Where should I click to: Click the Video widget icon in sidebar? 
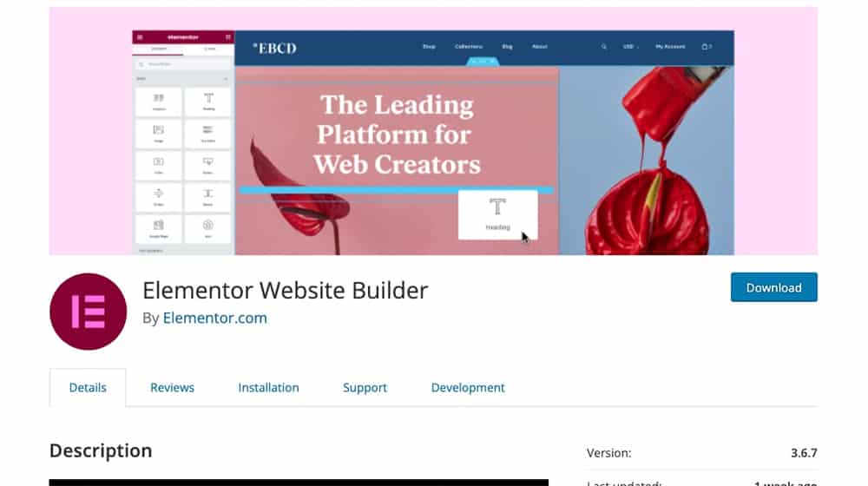coord(158,165)
